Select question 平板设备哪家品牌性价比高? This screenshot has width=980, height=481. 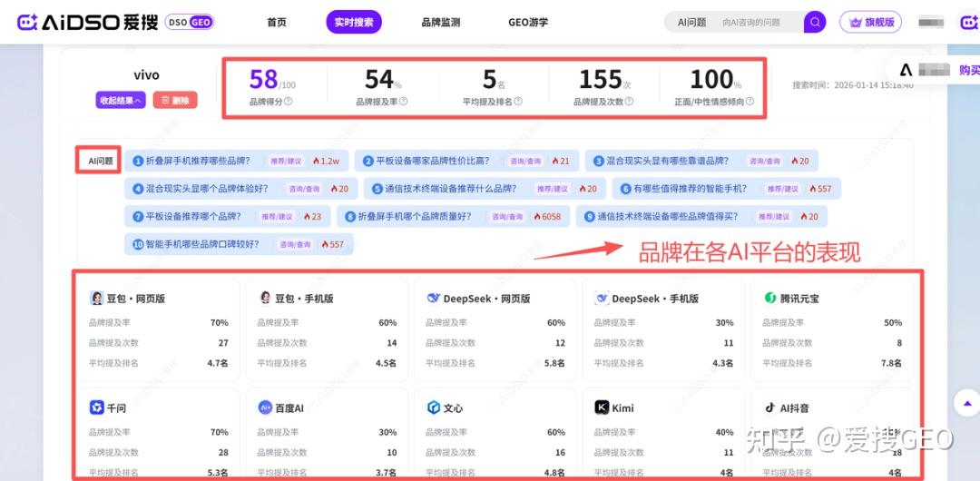click(x=467, y=161)
